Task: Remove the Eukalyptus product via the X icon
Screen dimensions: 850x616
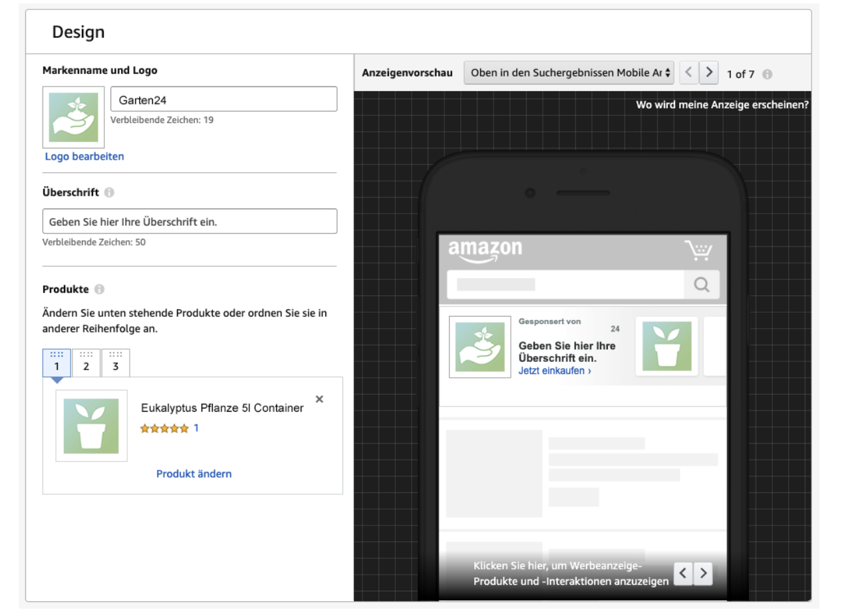Action: 320,399
